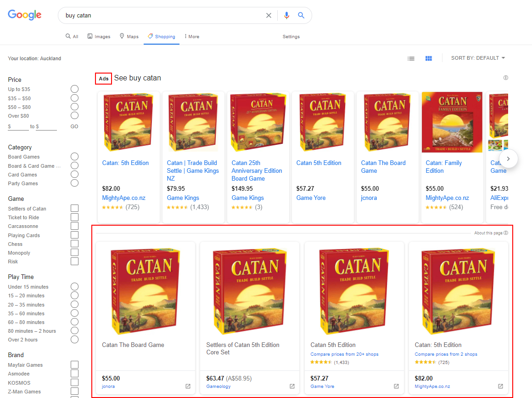Viewport: 532px width, 398px height.
Task: Submit search with the magnifier icon
Action: (301, 15)
